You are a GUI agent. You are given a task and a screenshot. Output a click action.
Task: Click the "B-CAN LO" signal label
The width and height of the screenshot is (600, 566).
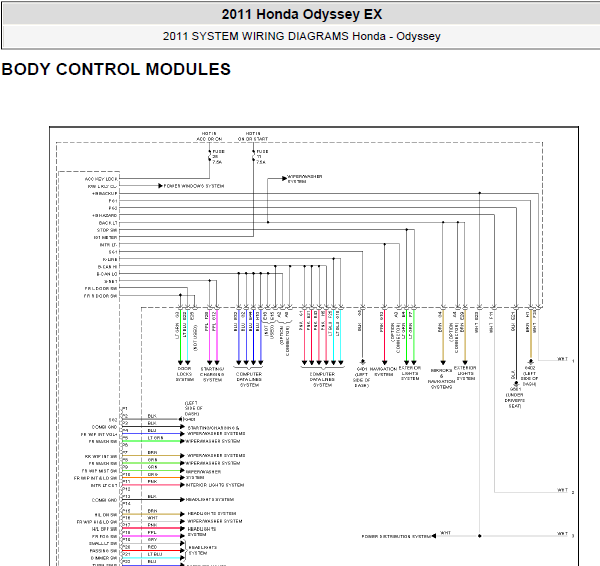(107, 274)
